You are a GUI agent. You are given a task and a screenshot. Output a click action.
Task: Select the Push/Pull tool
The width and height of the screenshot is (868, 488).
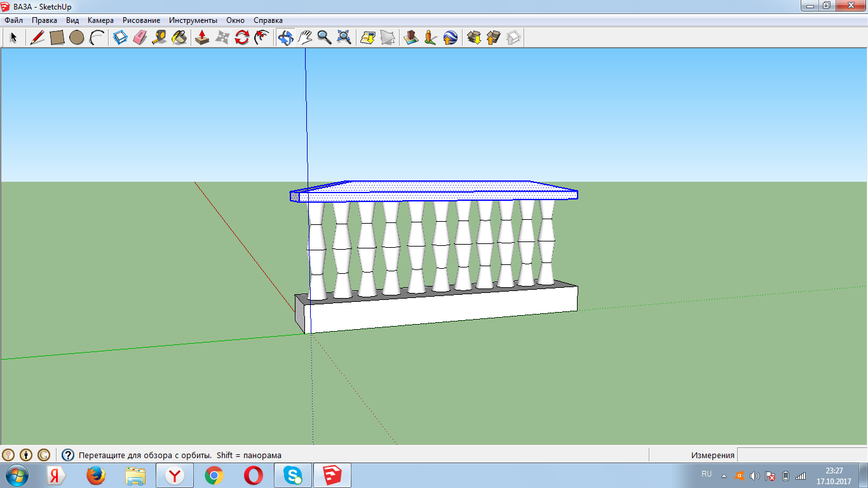202,38
